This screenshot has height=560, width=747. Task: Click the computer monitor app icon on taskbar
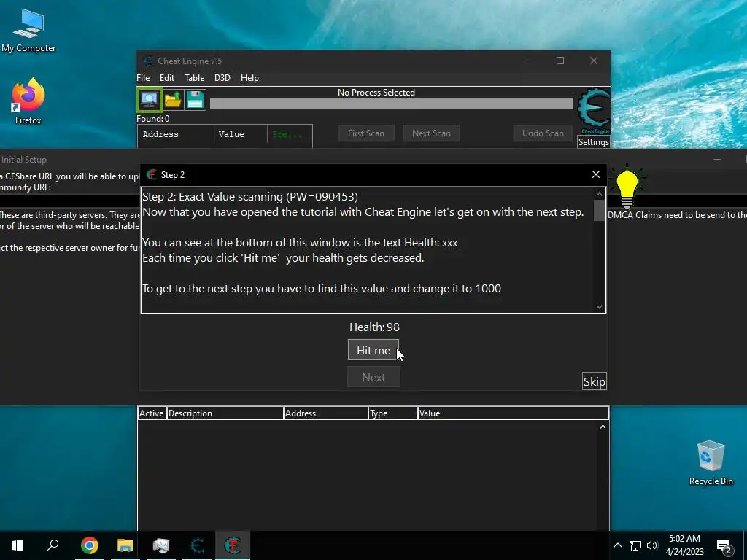pyautogui.click(x=161, y=545)
